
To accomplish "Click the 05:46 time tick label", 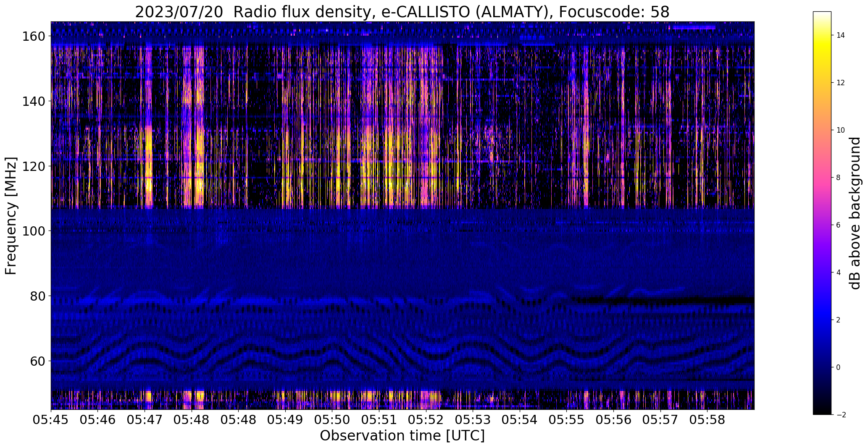I will [98, 420].
